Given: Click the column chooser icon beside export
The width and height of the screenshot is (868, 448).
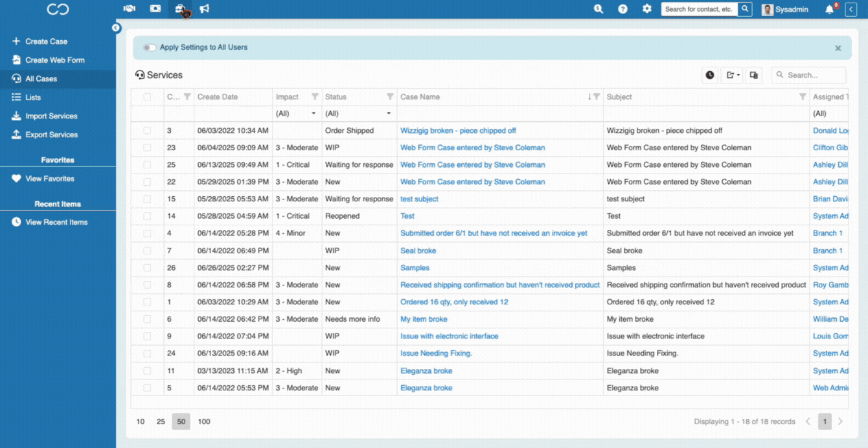Looking at the screenshot, I should coord(753,75).
